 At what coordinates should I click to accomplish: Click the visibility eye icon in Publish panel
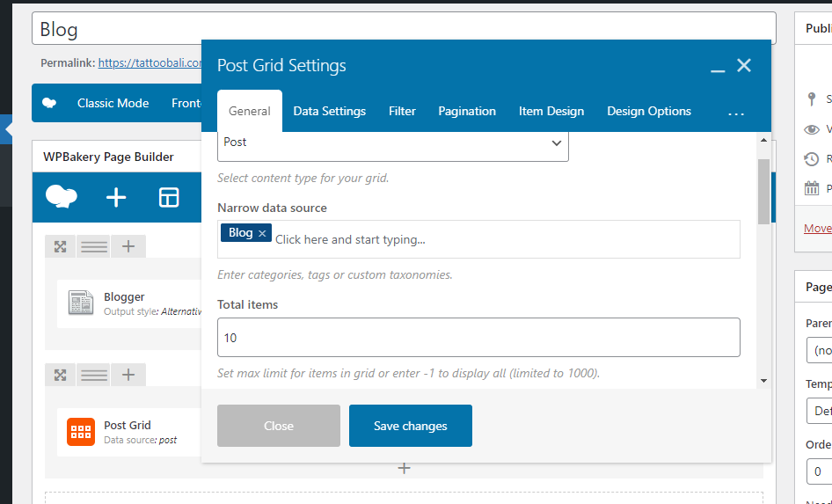[811, 129]
